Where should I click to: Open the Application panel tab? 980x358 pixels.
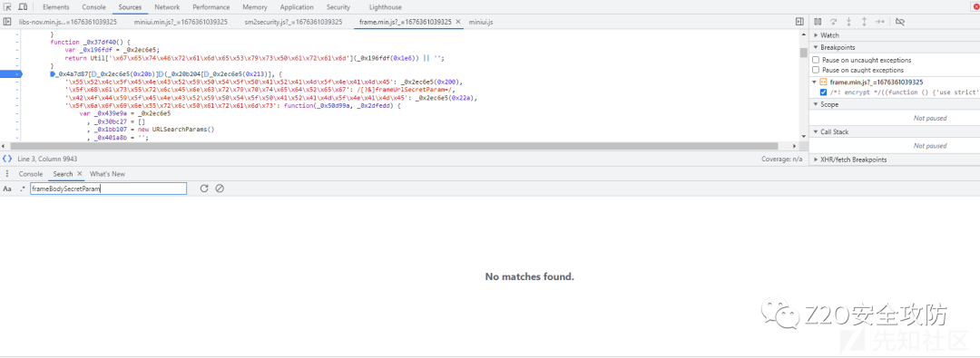297,7
